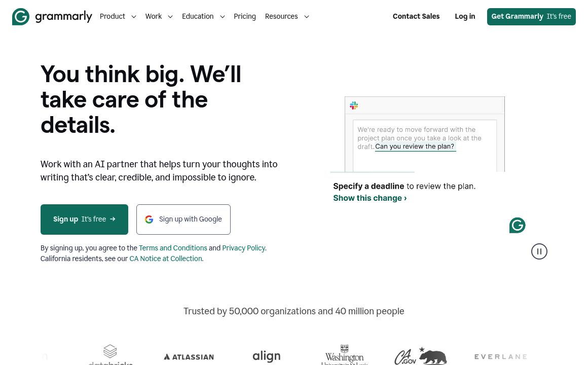The image size is (588, 365).
Task: Open the Resources menu
Action: point(287,16)
